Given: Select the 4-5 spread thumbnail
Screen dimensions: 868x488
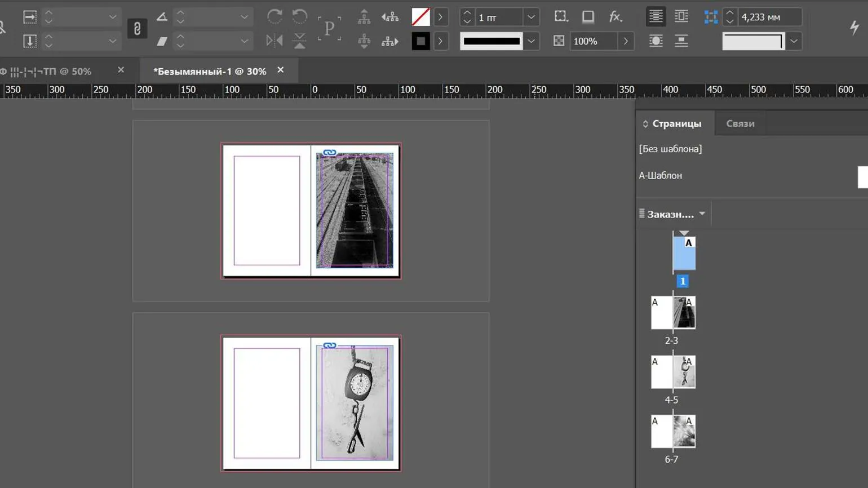Looking at the screenshot, I should pyautogui.click(x=673, y=372).
